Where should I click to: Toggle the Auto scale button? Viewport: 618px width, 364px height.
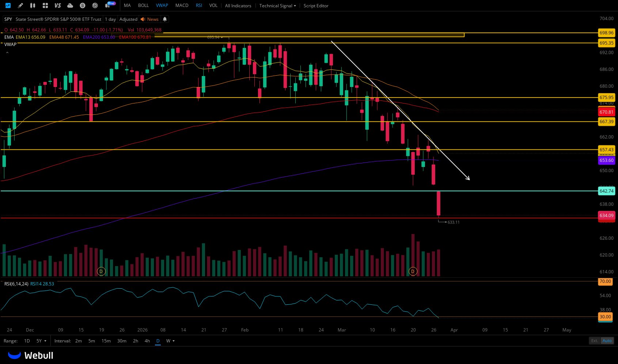pyautogui.click(x=607, y=341)
